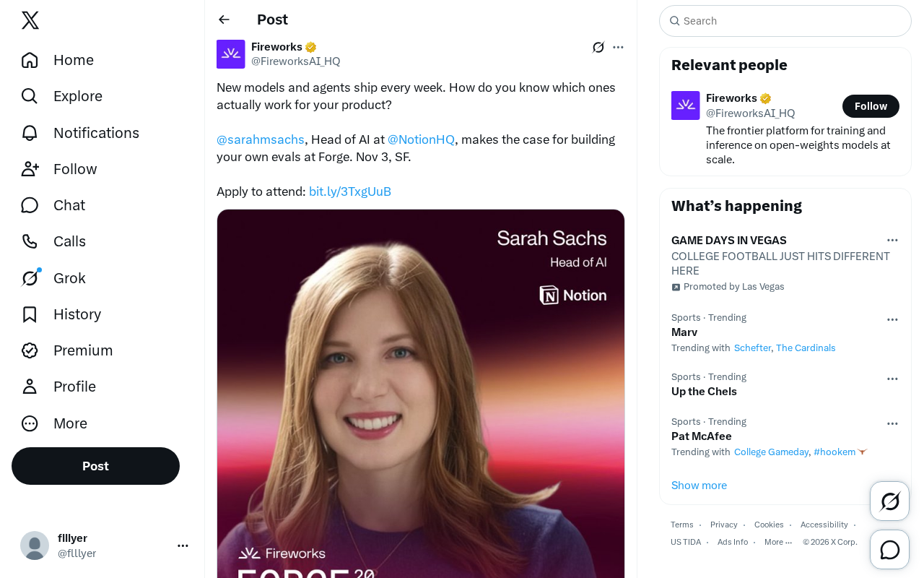Open Profile in the sidebar
This screenshot has height=578, width=924.
(x=58, y=387)
